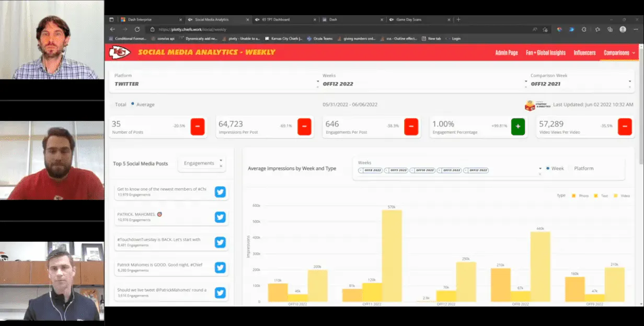Screen dimensions: 644x326
Task: Remove the OFF8 2022 week chip
Action: (x=361, y=170)
